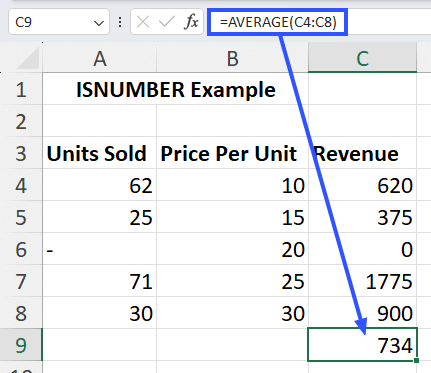Select empty cell B2
The height and width of the screenshot is (373, 431).
[x=232, y=121]
